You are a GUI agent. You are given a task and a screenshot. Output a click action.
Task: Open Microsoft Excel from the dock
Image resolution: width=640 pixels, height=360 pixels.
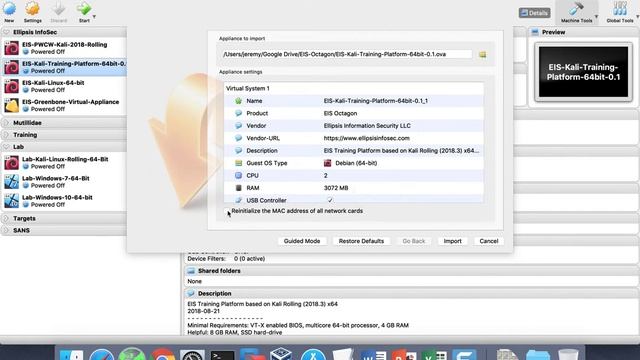point(434,354)
